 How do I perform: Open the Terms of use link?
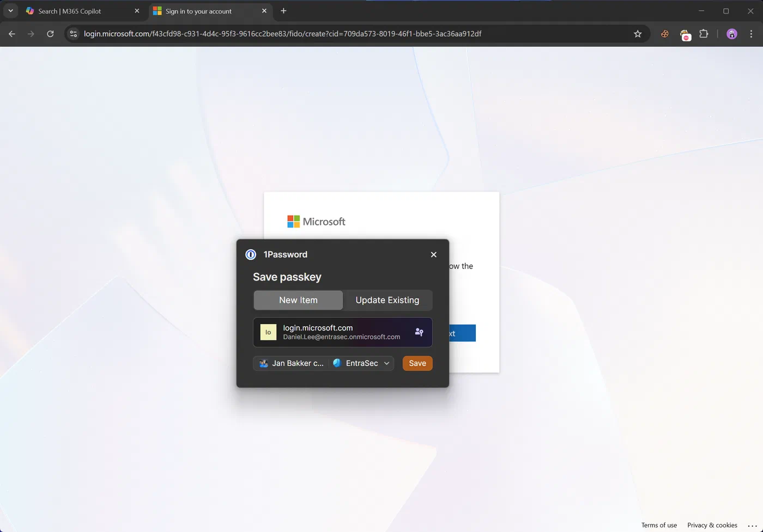tap(659, 525)
